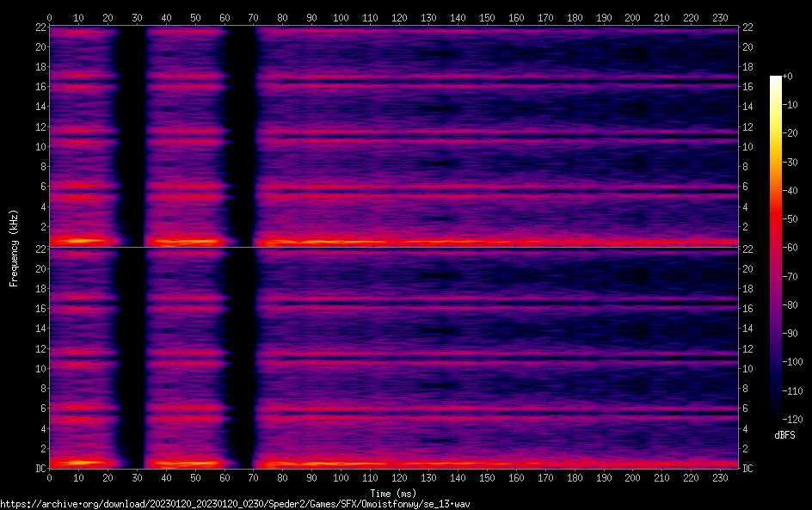Click 6 kHz label on lower channel's right axis

[x=747, y=409]
